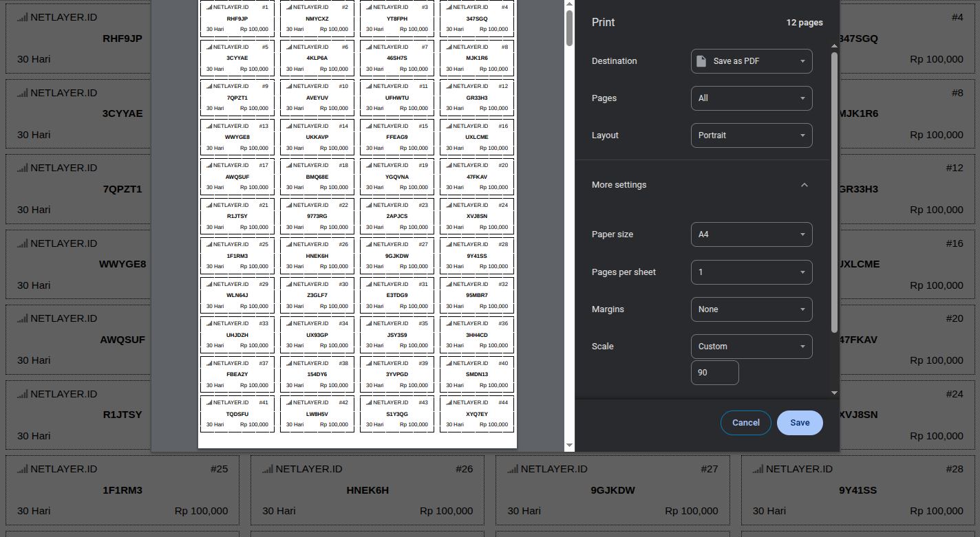
Task: Click signal icon on background voucher #27
Action: click(513, 469)
